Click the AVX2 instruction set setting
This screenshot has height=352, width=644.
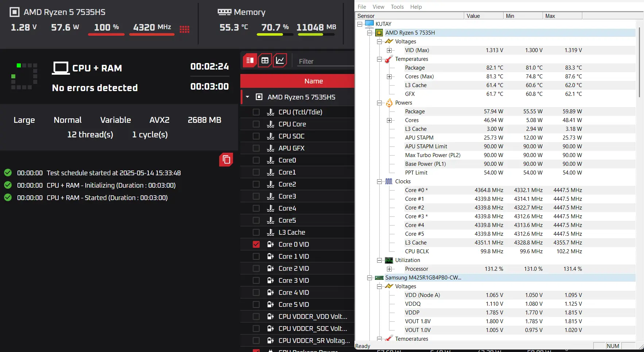pyautogui.click(x=159, y=120)
